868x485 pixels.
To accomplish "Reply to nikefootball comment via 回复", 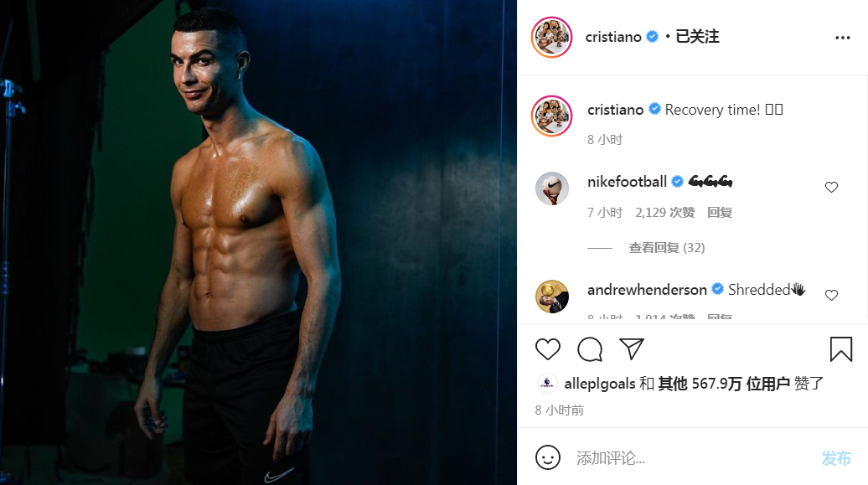I will [x=720, y=213].
